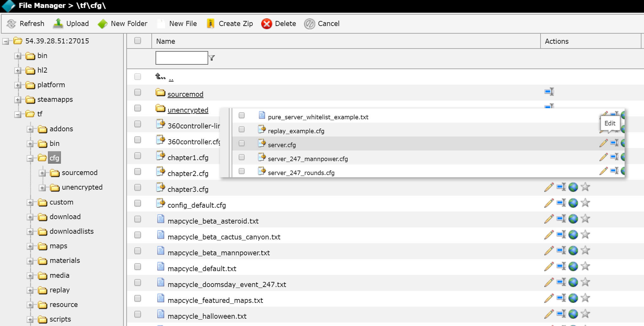Check the box for mapcycle_default.txt
The image size is (644, 326).
coord(137,267)
